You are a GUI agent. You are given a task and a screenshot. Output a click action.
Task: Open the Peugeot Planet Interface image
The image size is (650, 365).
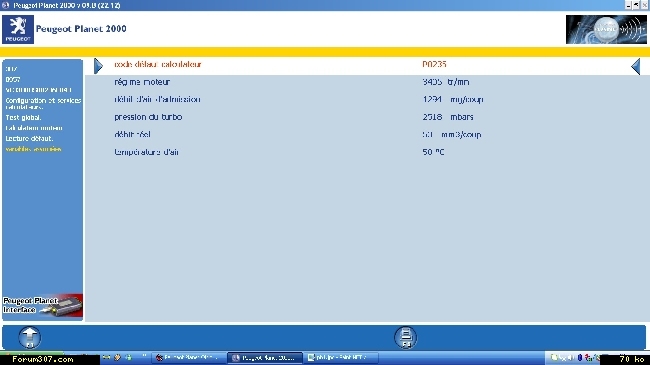[43, 305]
